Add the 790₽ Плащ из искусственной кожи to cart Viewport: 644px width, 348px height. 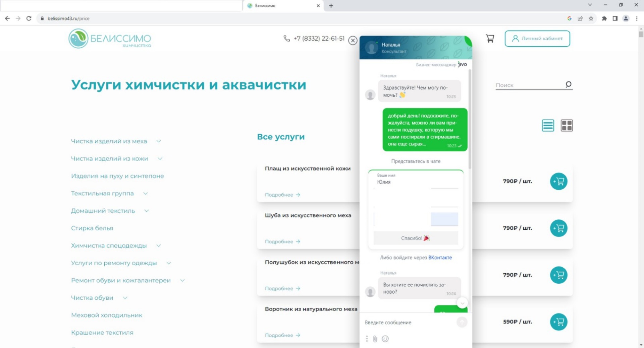pyautogui.click(x=559, y=181)
